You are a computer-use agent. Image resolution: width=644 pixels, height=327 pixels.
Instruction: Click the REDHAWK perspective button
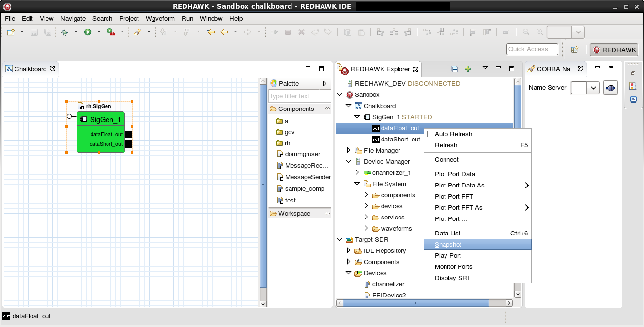[614, 50]
